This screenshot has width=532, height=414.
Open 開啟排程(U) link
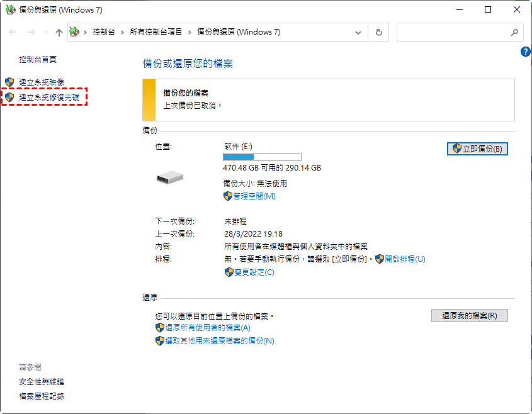pos(405,259)
